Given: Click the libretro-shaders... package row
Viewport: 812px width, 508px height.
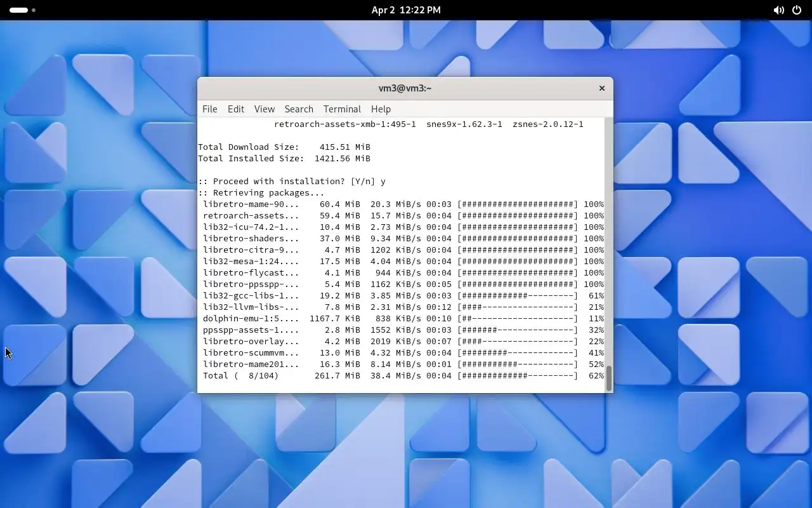Looking at the screenshot, I should pos(403,239).
